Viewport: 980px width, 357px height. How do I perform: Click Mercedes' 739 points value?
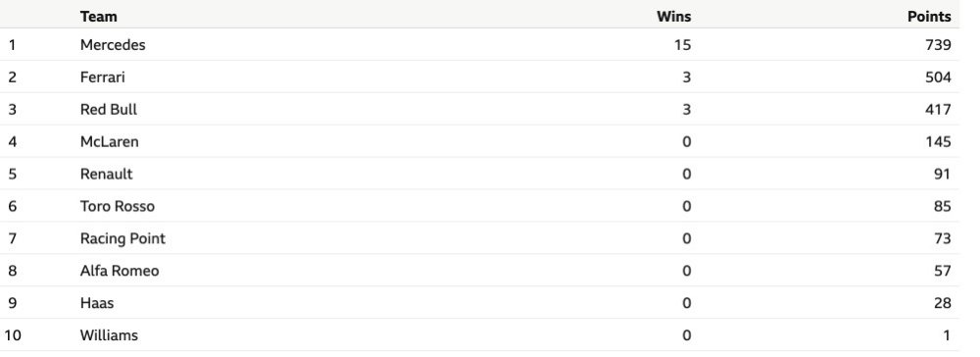(938, 45)
